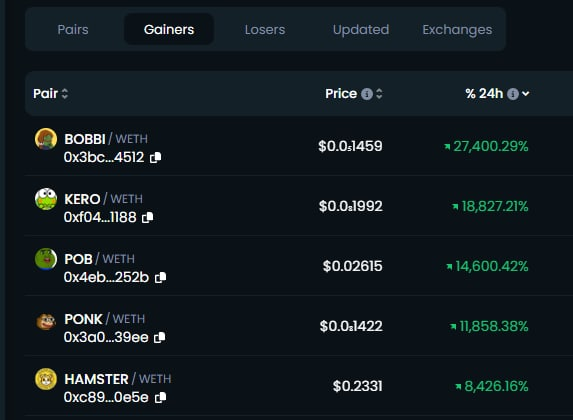Toggle % 24h sort chevron

(x=525, y=94)
